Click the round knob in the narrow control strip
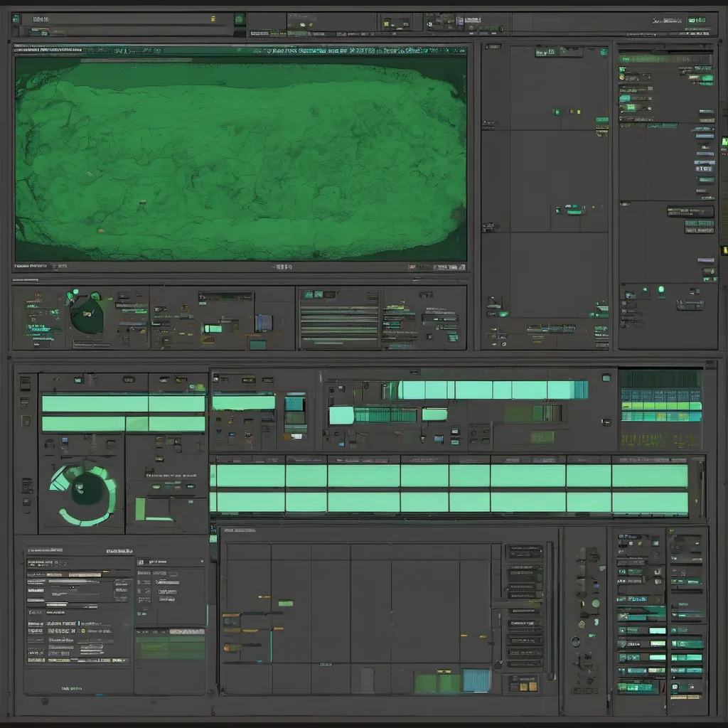Viewport: 728px width, 728px height. point(575,641)
